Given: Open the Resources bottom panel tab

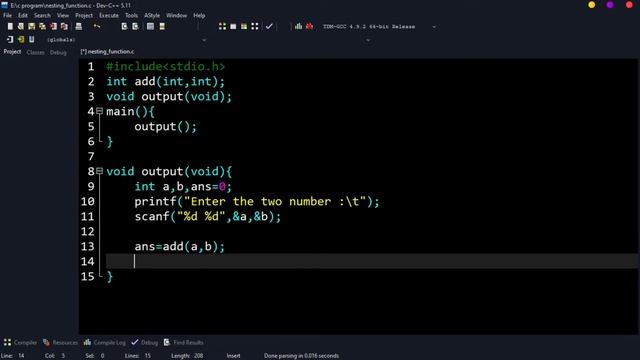Looking at the screenshot, I should tap(60, 342).
